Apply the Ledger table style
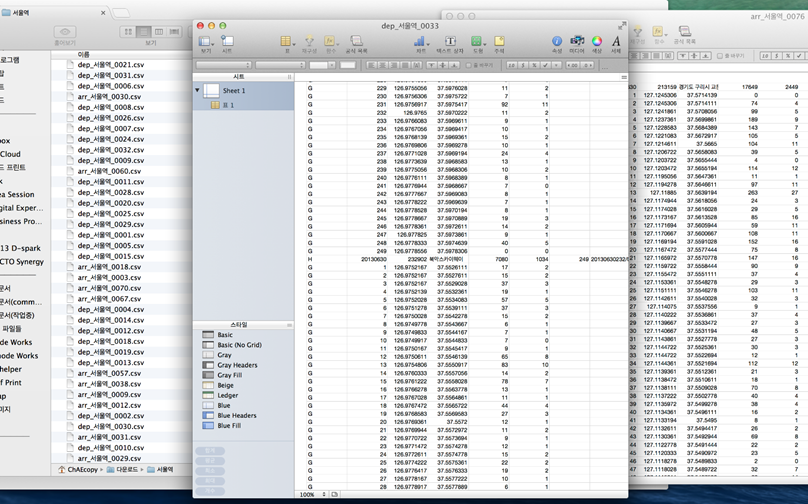Image resolution: width=808 pixels, height=504 pixels. coord(230,395)
